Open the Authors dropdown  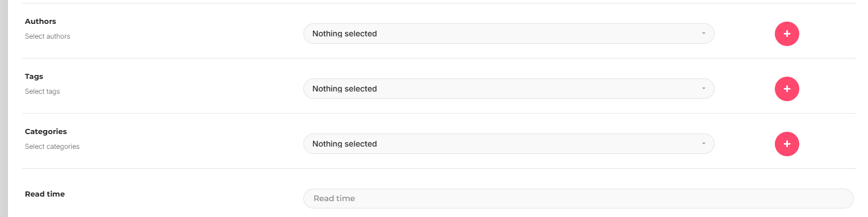pyautogui.click(x=508, y=34)
